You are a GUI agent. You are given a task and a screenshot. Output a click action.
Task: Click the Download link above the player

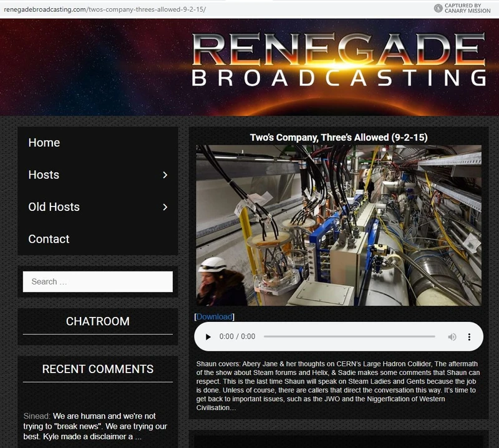pyautogui.click(x=214, y=316)
